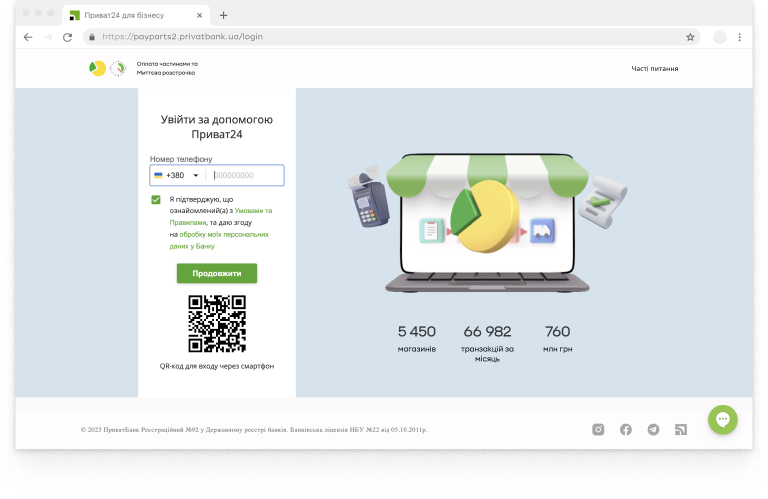The width and height of the screenshot is (768, 499).
Task: Click the 5 450 магазинів statistic
Action: click(x=416, y=338)
